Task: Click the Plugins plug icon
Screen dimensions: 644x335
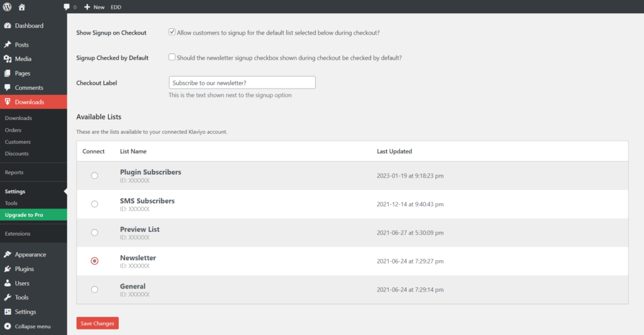Action: (8, 269)
